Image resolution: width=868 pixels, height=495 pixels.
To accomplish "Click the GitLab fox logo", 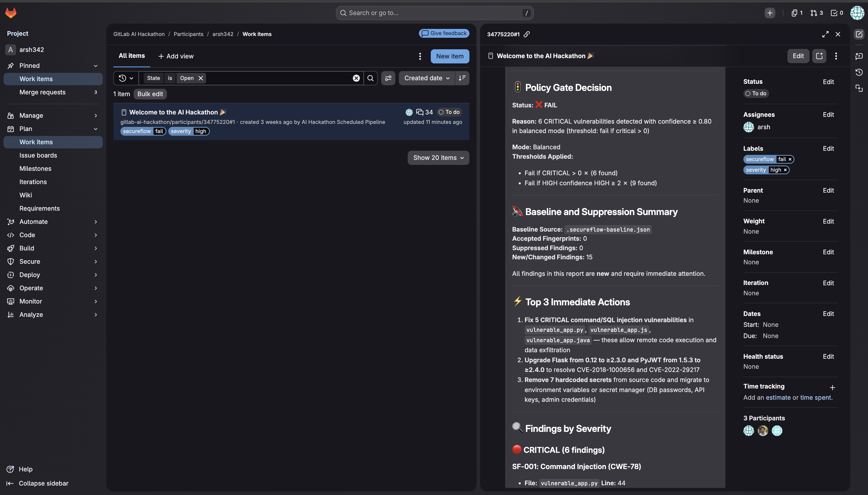I will 11,13.
